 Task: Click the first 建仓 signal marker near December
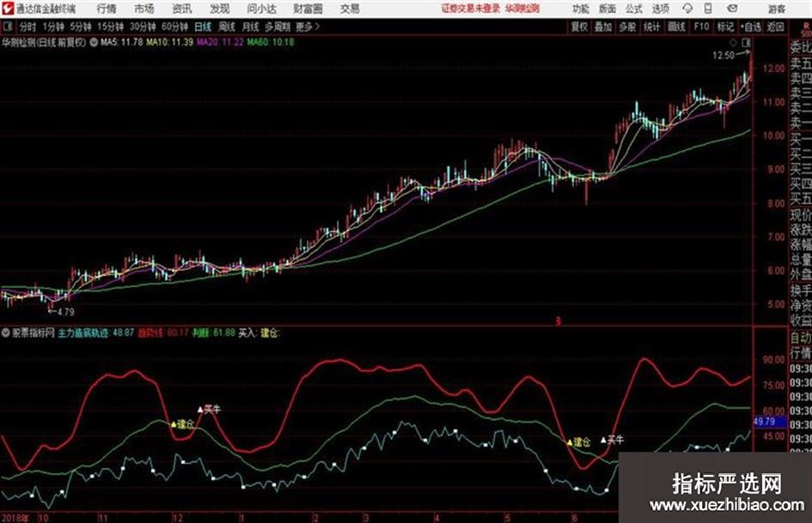pos(182,424)
